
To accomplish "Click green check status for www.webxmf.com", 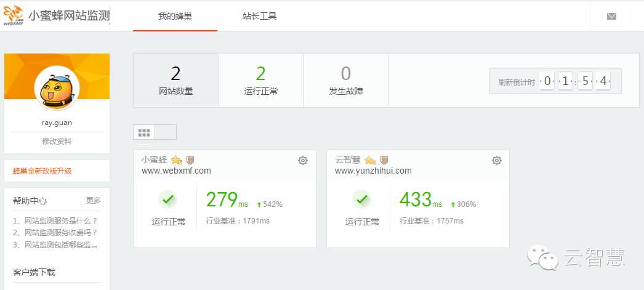I will 168,199.
